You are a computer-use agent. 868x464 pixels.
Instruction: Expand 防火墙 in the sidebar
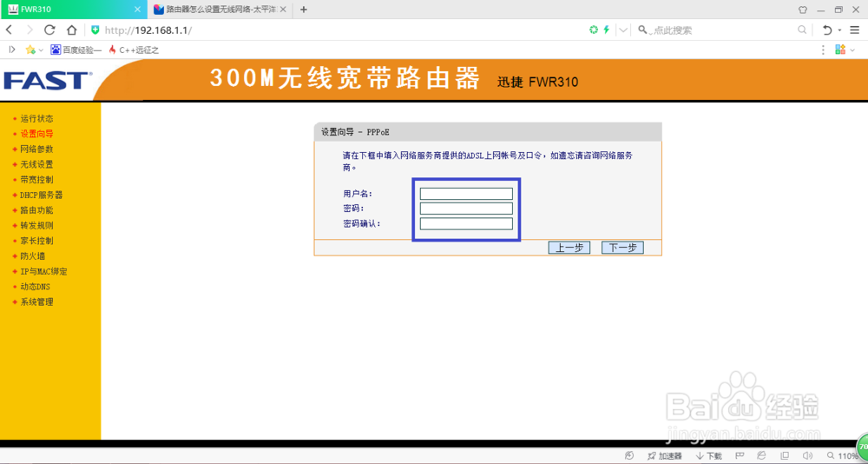click(33, 256)
